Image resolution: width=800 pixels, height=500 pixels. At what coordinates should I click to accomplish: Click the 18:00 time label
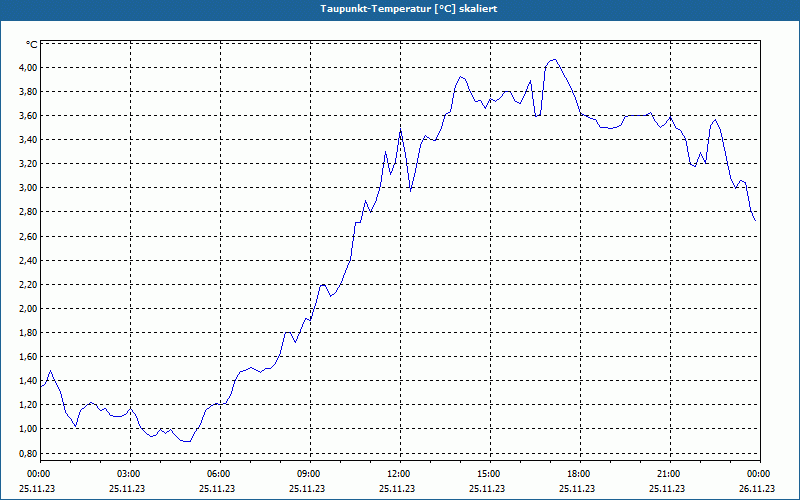580,474
